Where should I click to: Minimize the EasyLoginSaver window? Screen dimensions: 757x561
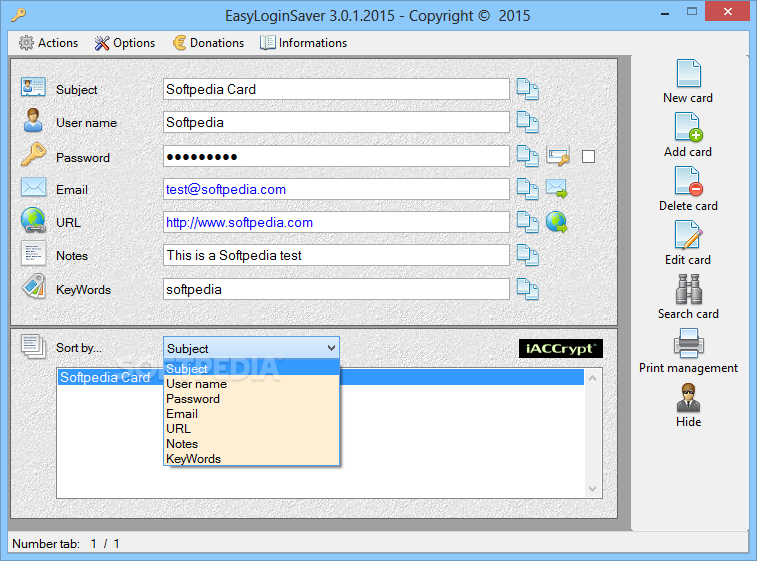coord(665,13)
